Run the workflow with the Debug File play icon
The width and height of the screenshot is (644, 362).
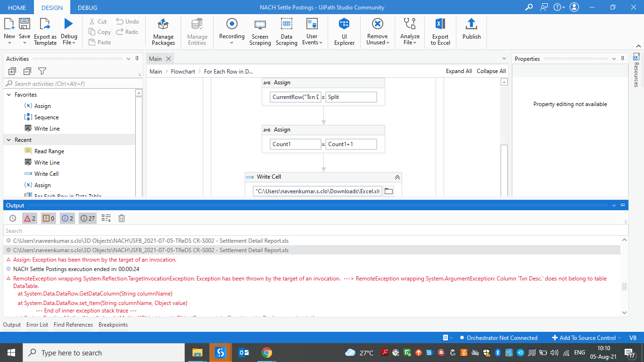(x=69, y=24)
